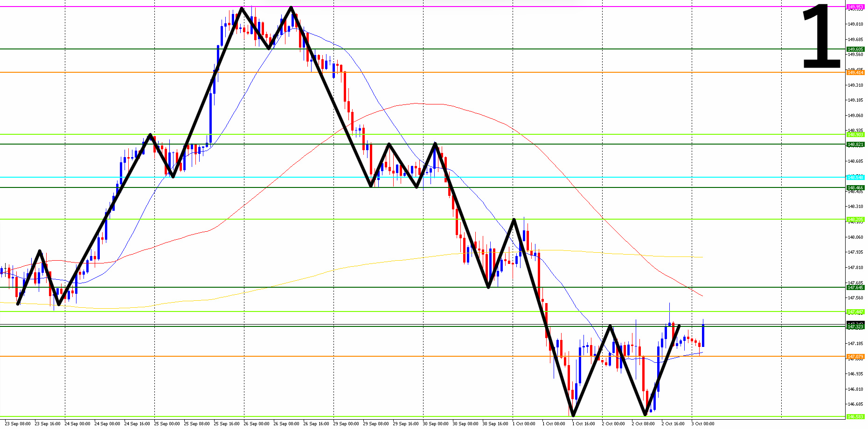The image size is (868, 429).
Task: Click the orange 147.079 price tag
Action: pyautogui.click(x=855, y=356)
